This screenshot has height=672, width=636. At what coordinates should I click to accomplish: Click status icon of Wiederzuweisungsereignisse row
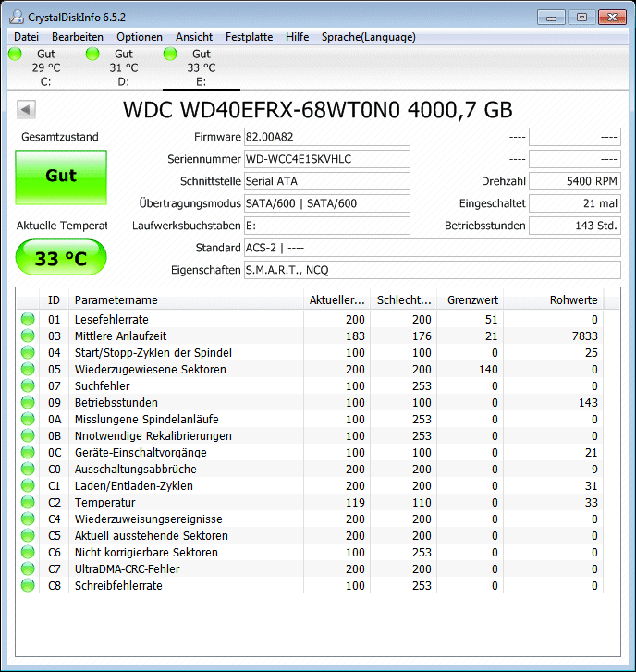(x=28, y=519)
